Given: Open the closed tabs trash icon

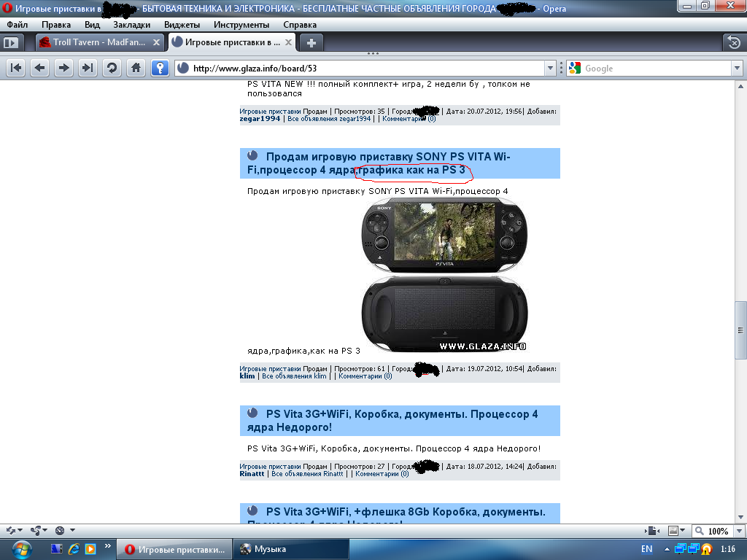Looking at the screenshot, I should (x=733, y=42).
